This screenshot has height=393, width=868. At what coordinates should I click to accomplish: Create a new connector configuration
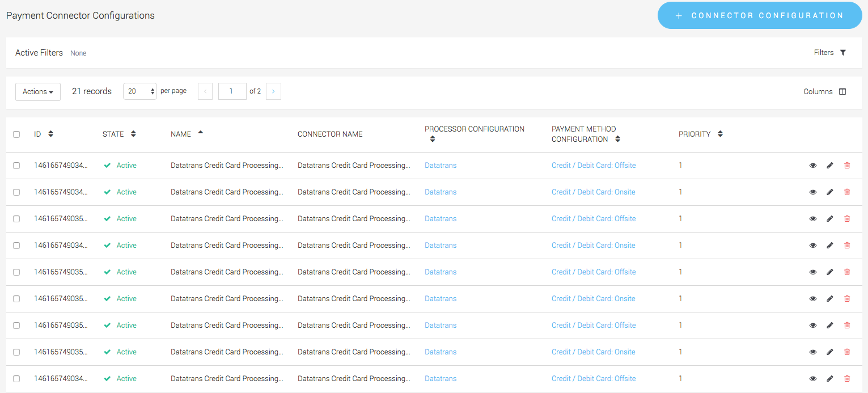point(759,15)
